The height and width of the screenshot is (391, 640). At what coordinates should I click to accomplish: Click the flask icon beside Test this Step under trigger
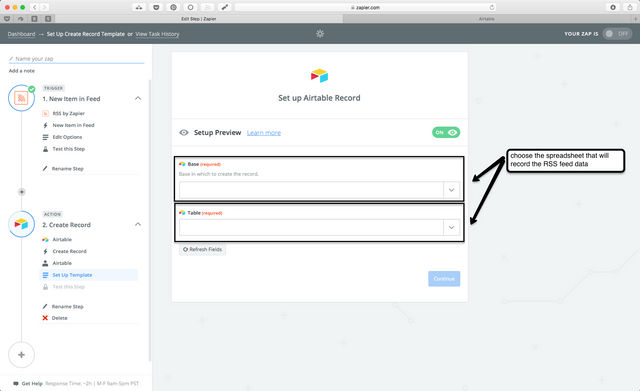[x=45, y=149]
